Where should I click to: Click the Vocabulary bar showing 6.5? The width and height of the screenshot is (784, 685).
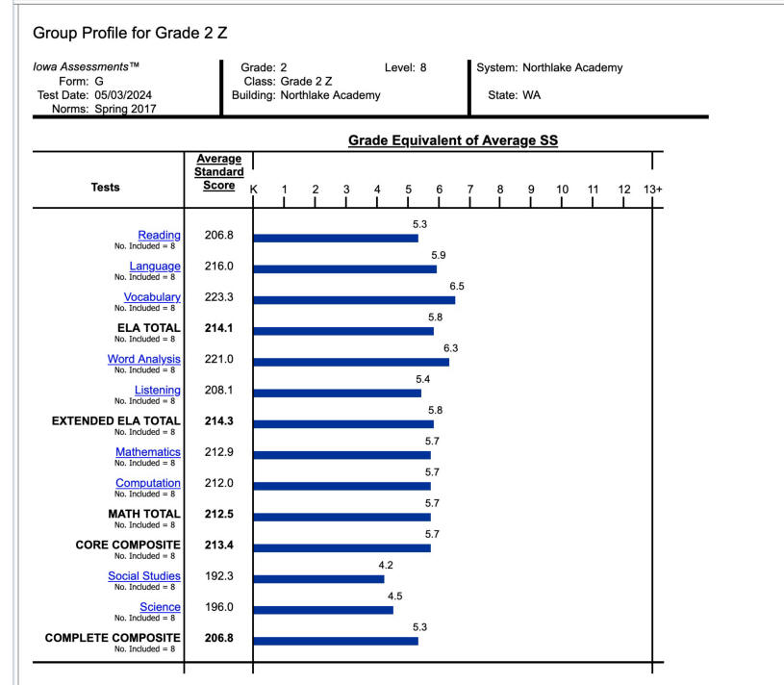pyautogui.click(x=354, y=300)
